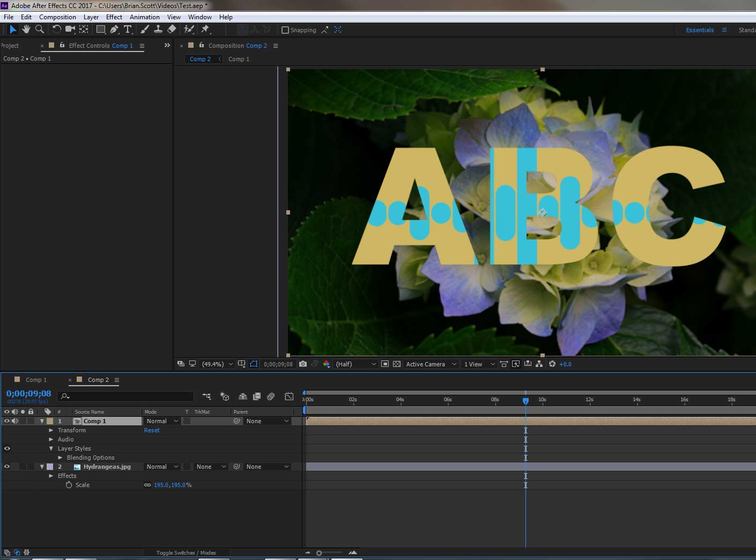Open the Layer menu
The width and height of the screenshot is (756, 560).
tap(91, 17)
